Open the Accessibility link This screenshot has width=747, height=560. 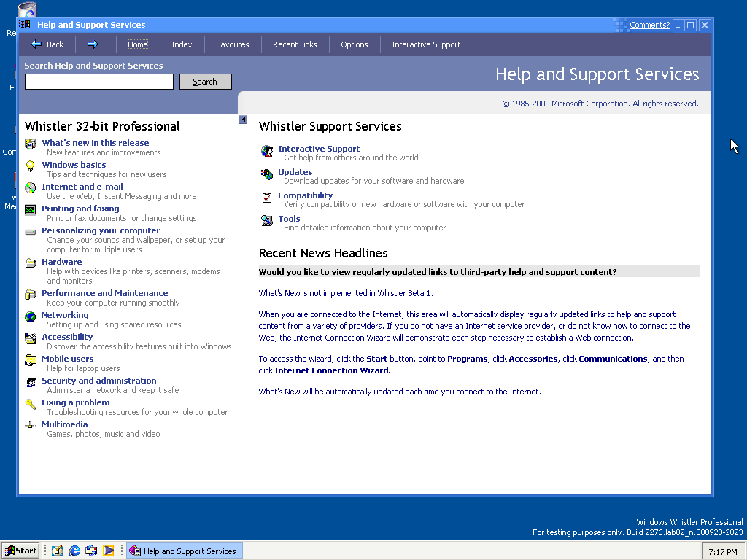pyautogui.click(x=66, y=337)
